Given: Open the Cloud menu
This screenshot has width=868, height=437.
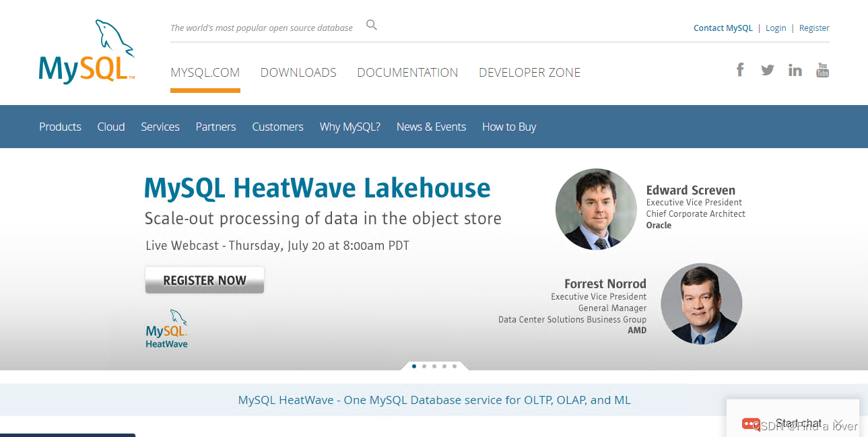Looking at the screenshot, I should [x=111, y=127].
